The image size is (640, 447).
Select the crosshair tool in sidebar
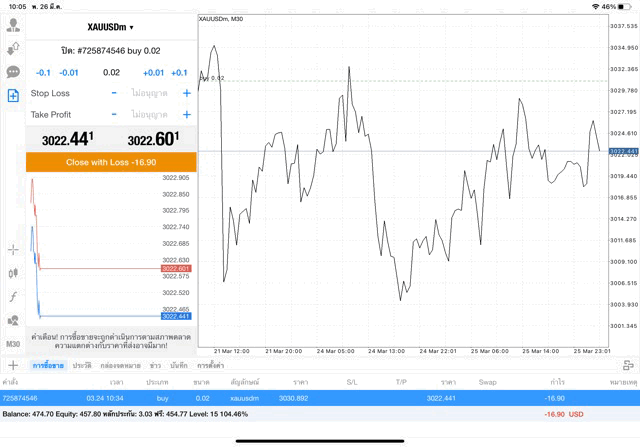13,249
